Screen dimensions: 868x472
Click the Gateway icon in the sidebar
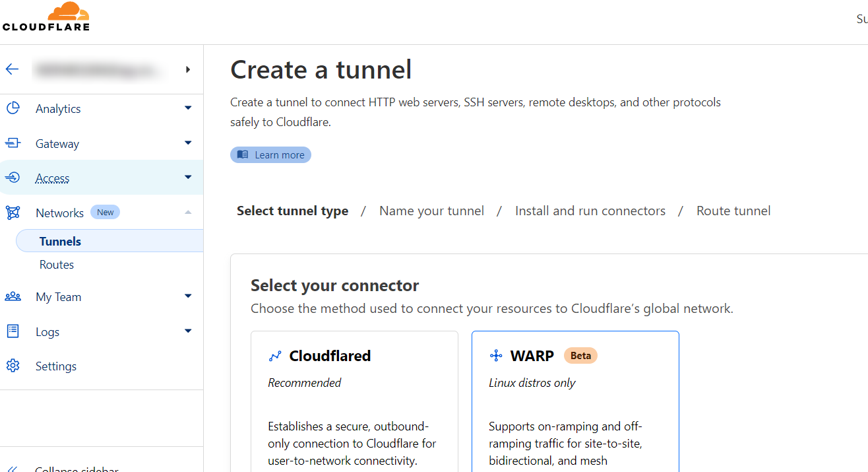coord(13,143)
